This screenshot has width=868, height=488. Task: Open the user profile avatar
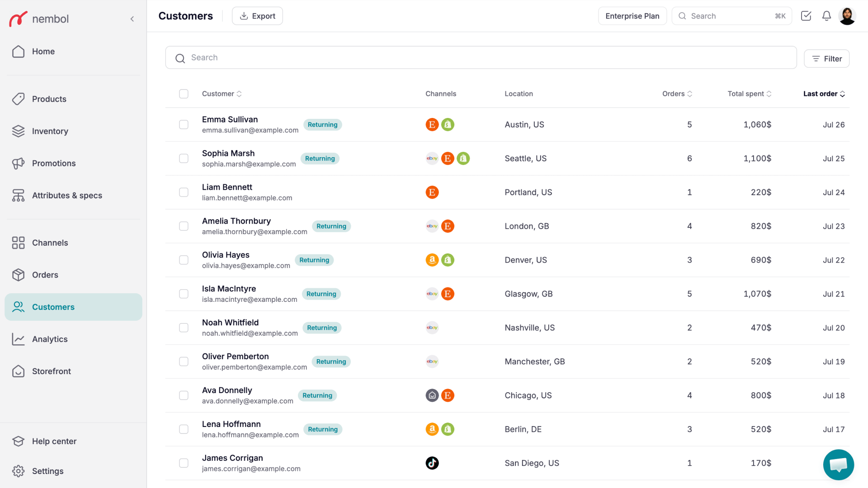(847, 16)
